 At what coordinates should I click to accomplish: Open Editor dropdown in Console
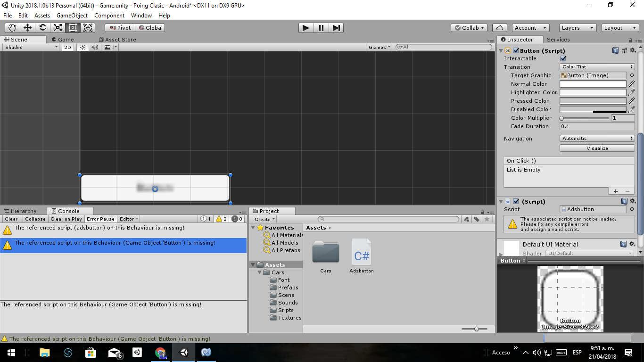128,219
